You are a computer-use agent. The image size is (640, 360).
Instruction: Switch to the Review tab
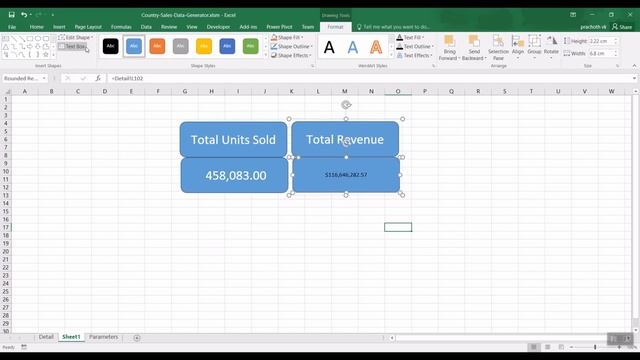pyautogui.click(x=169, y=27)
